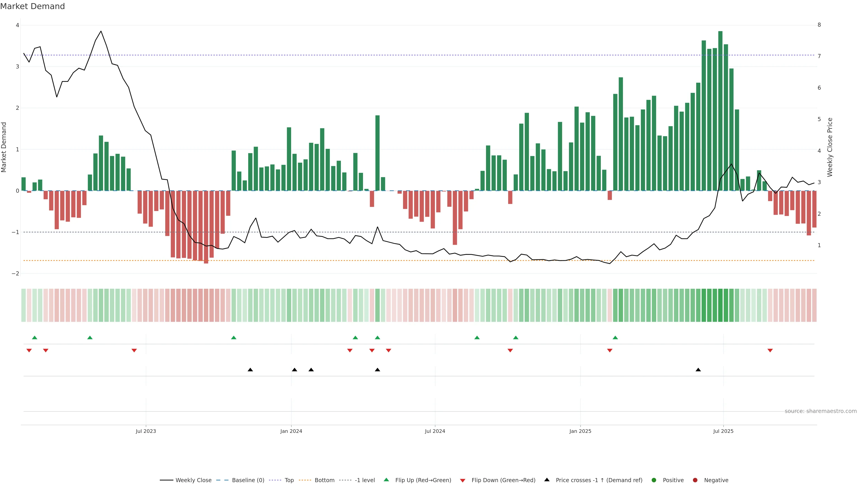Click the rightmost green Flip Up marker
Viewport: 868px width, 488px height.
(x=615, y=338)
